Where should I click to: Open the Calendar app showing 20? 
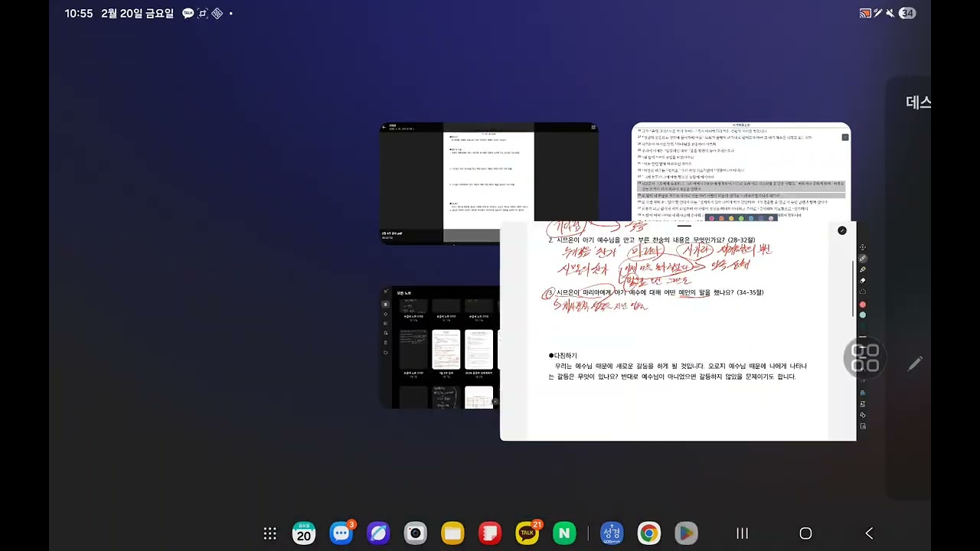click(x=304, y=533)
